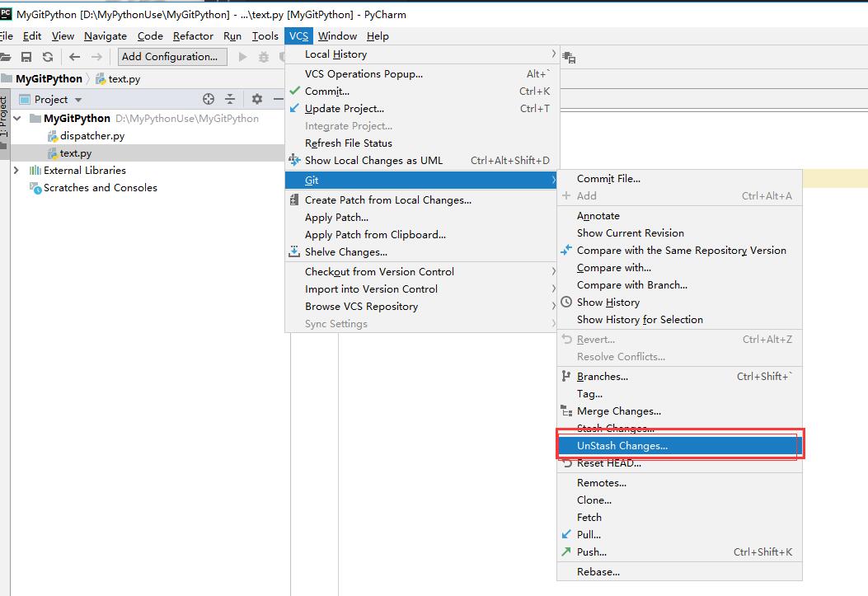The height and width of the screenshot is (596, 868).
Task: Open the View menu
Action: (x=63, y=36)
